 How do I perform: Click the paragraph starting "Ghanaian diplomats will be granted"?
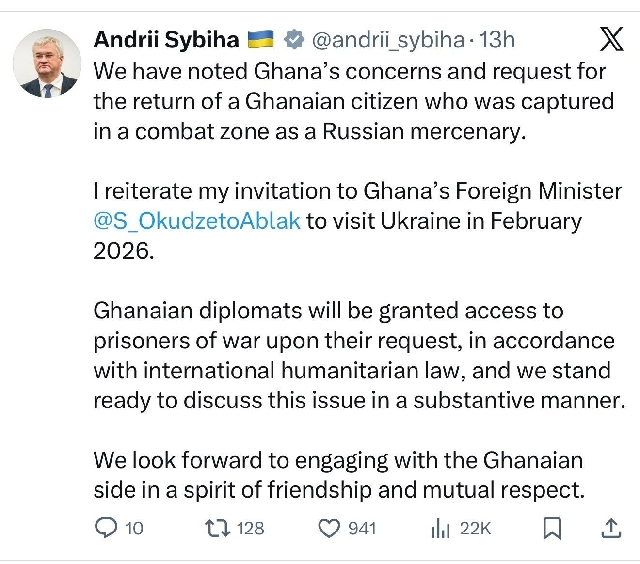click(x=354, y=355)
